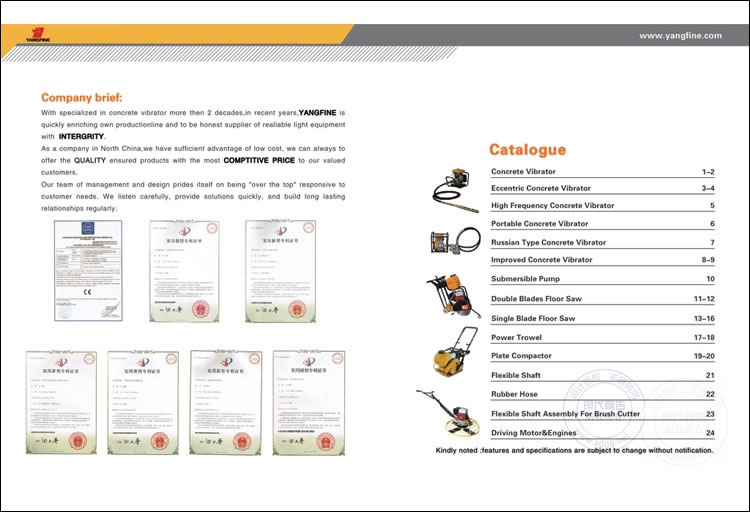Select the Power Trowel catalogue line
This screenshot has width=750, height=512.
point(515,338)
